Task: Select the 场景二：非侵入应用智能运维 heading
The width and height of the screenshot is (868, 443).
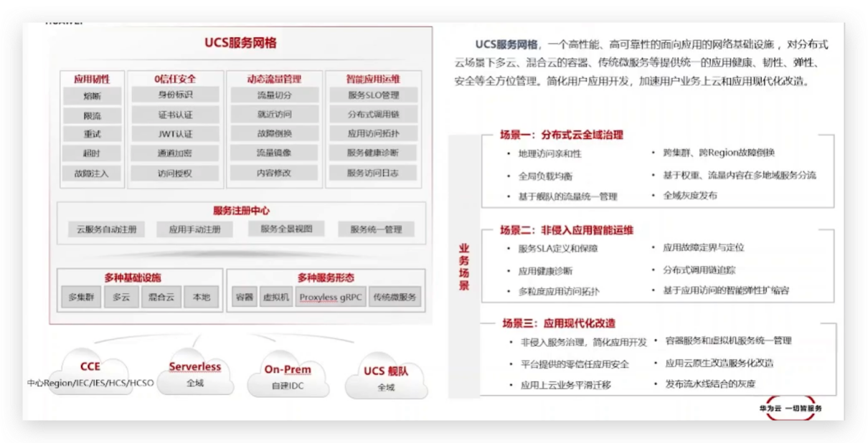Action: pos(567,230)
